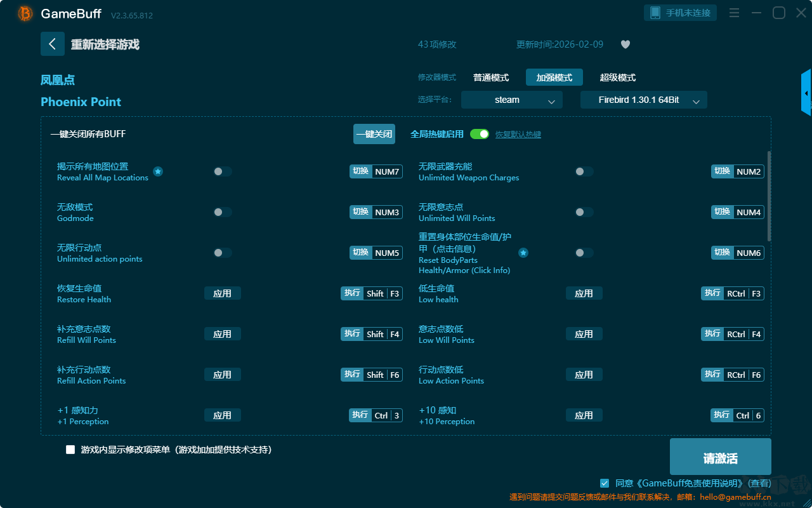Edit RCtrl F4 hotkey for Low Will Points
This screenshot has height=508, width=812.
[733, 334]
